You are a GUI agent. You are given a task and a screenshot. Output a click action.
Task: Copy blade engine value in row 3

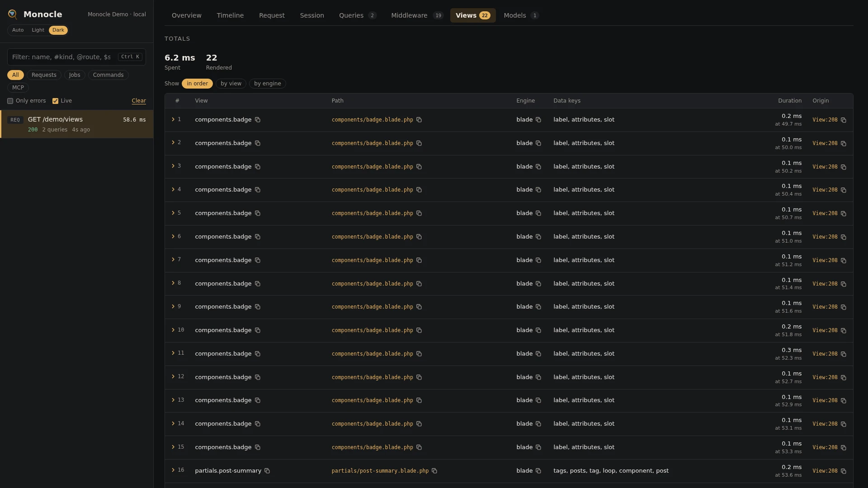538,167
